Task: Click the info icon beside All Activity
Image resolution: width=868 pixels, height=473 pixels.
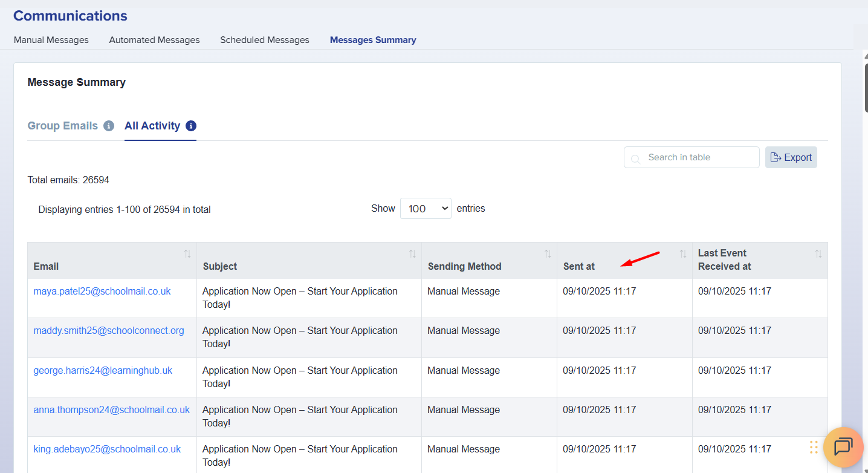Action: coord(191,126)
